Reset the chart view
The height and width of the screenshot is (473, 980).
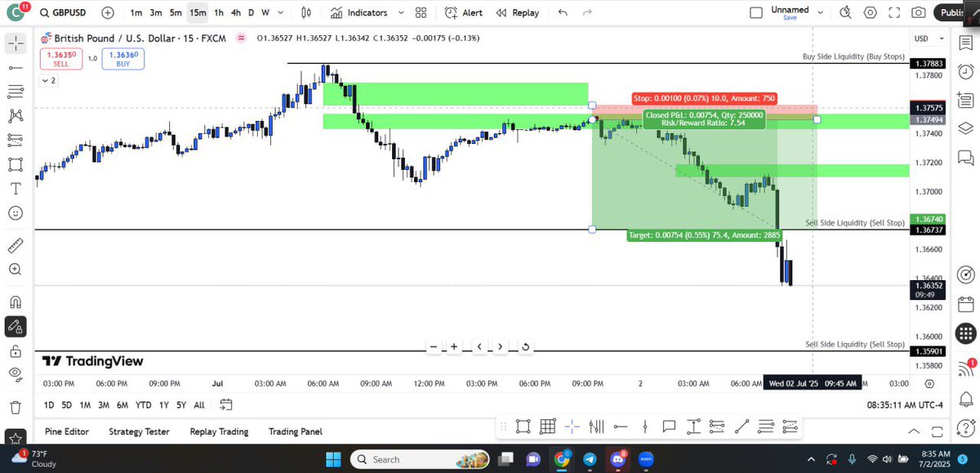[526, 346]
